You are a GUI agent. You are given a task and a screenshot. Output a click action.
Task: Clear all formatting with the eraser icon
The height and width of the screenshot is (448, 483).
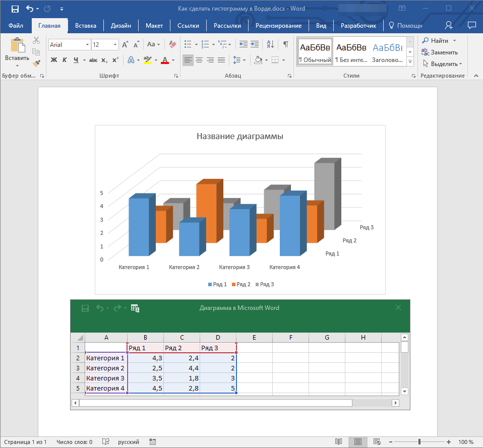point(173,44)
